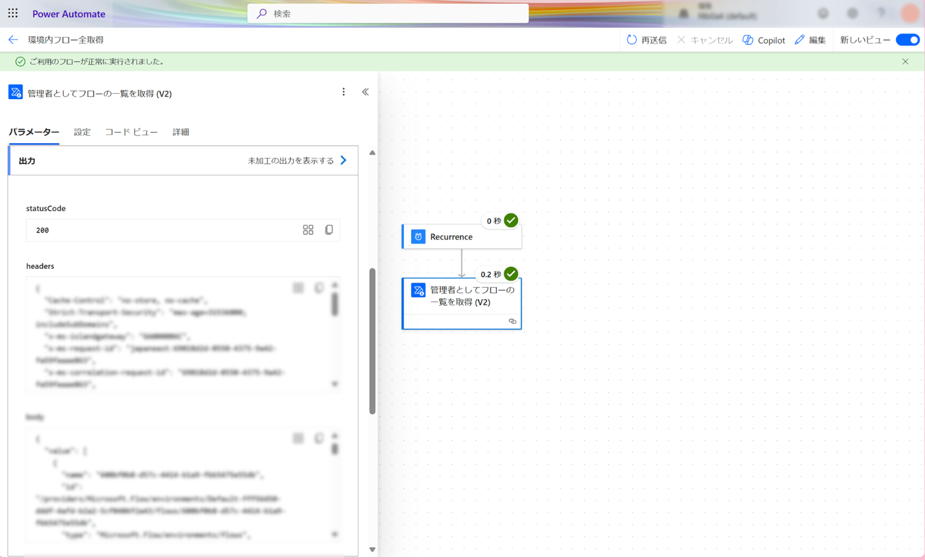Copy the headers output
Screen dimensions: 925x560
pos(319,287)
